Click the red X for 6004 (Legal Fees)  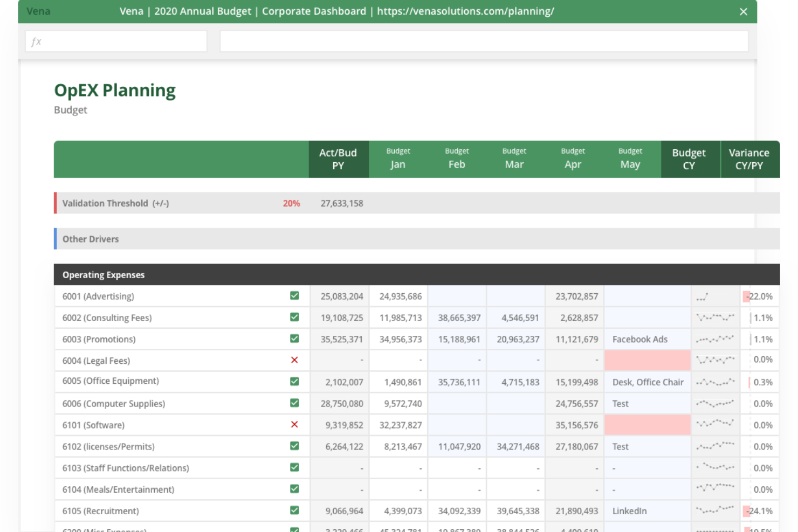pos(294,360)
